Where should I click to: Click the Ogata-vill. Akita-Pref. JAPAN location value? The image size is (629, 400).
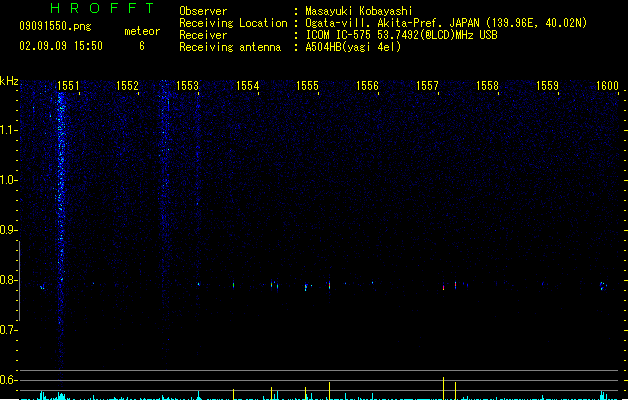(x=446, y=23)
